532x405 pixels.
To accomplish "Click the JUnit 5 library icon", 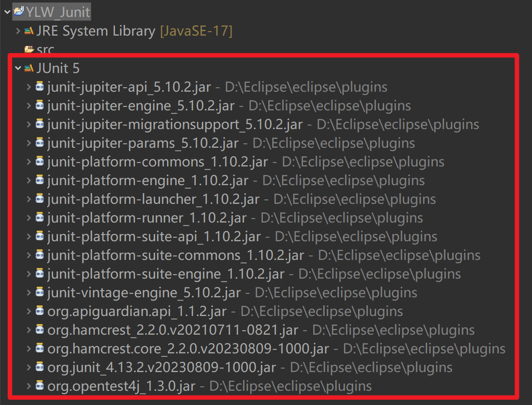I will 29,68.
